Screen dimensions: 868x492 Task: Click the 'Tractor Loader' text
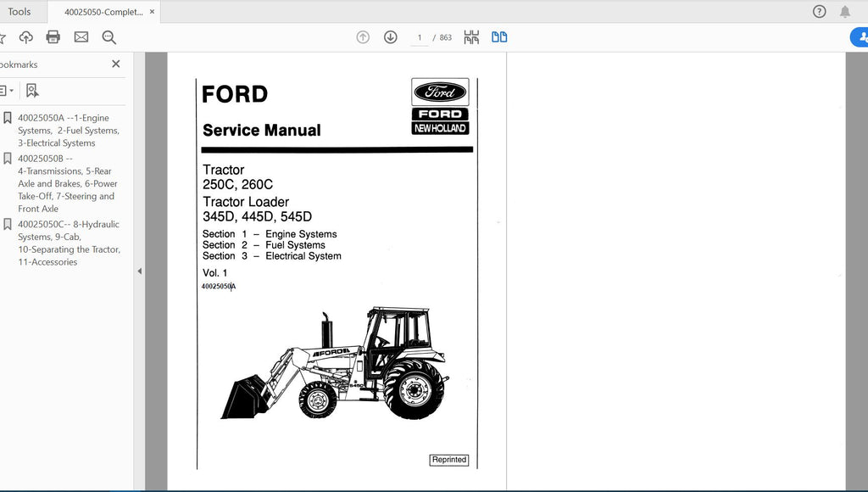(x=246, y=202)
